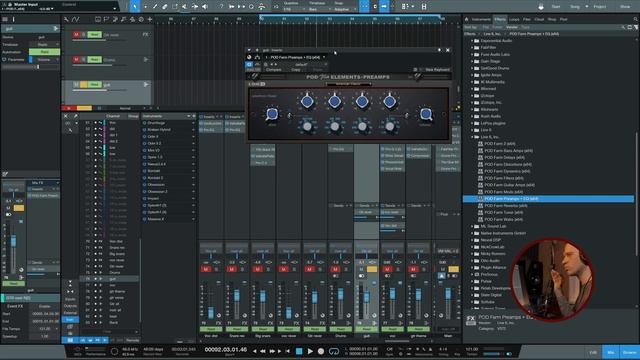640x360 pixels.
Task: Adjust the Voc dist channel fader
Action: coord(211,312)
